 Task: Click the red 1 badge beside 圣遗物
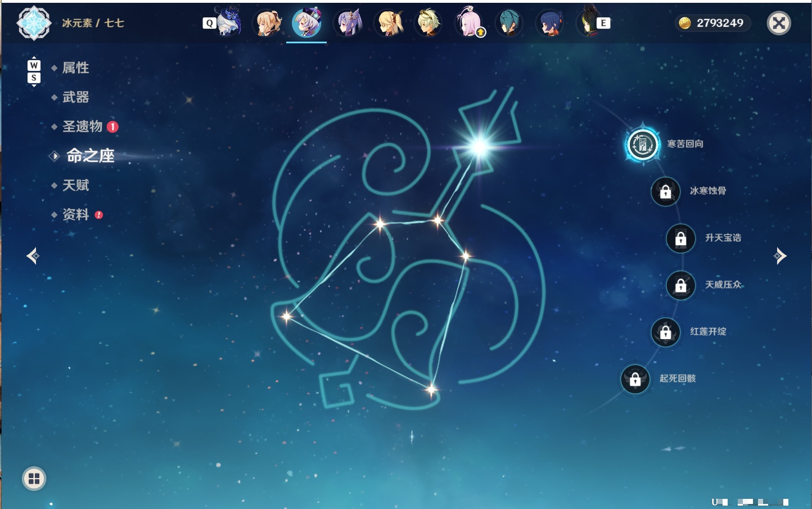pos(112,127)
